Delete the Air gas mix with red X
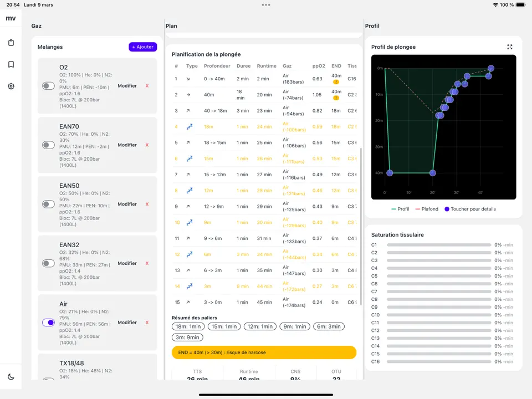The height and width of the screenshot is (399, 532). click(147, 323)
